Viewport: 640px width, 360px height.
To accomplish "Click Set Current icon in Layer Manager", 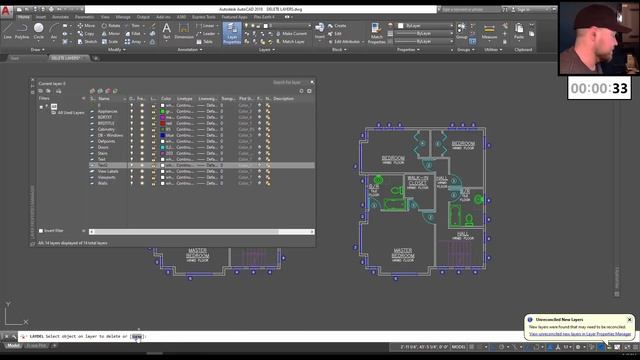I will 116,91.
